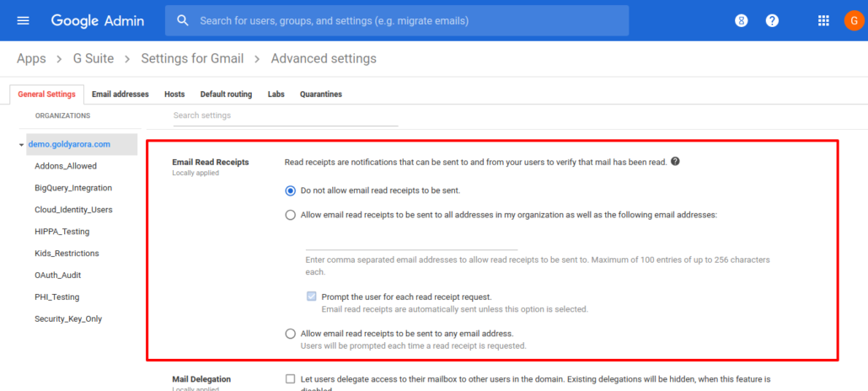Click the Search settings field
Viewport: 868px width, 391px height.
point(286,115)
